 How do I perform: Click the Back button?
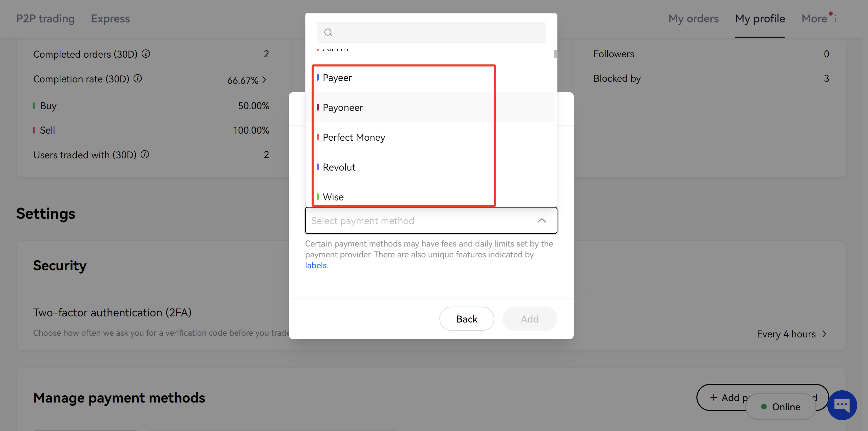click(467, 319)
